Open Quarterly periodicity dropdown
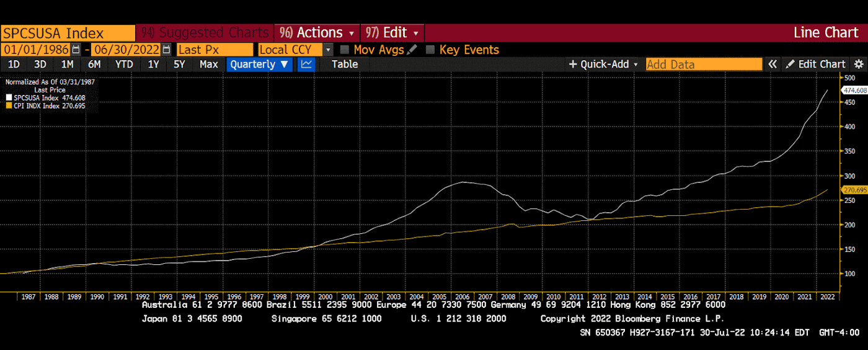This screenshot has width=868, height=350. 259,64
